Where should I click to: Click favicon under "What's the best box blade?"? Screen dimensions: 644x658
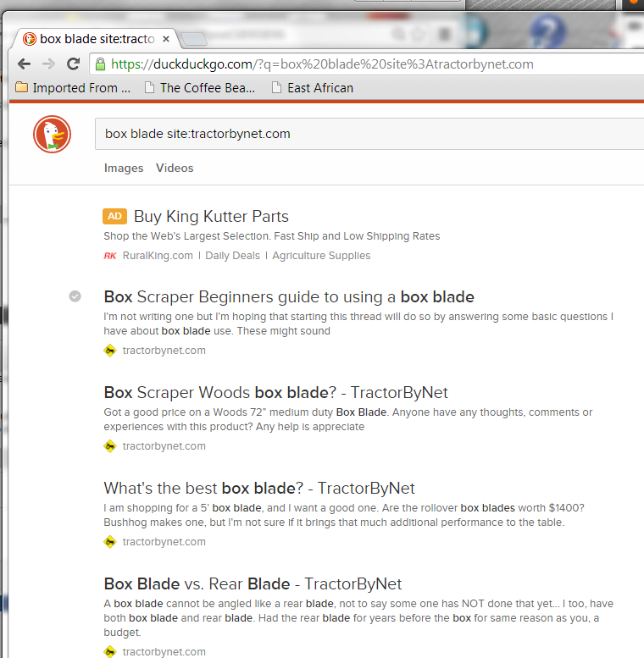pos(110,542)
